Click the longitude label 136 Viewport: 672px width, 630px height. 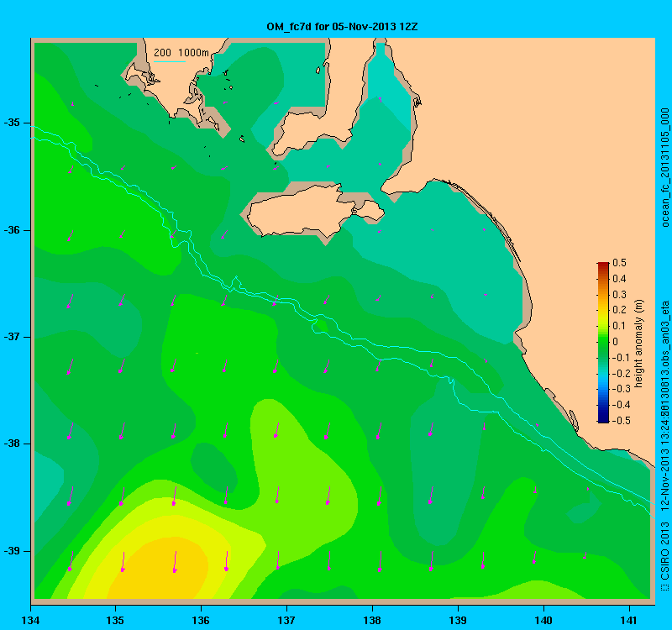[201, 620]
